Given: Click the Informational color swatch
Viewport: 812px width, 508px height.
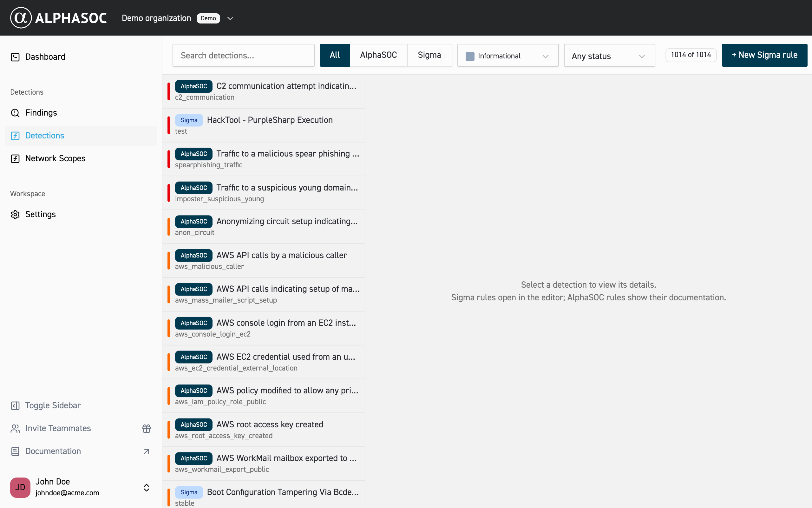Looking at the screenshot, I should [x=470, y=56].
